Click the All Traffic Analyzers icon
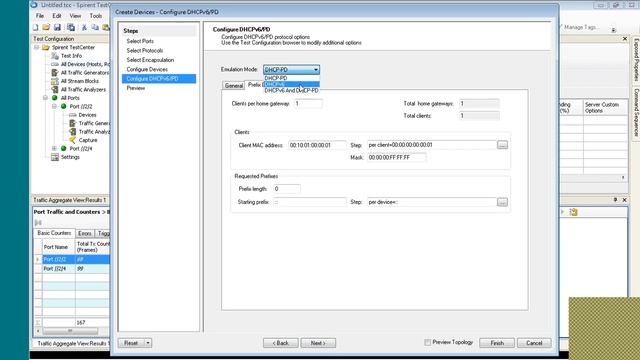 pos(55,89)
